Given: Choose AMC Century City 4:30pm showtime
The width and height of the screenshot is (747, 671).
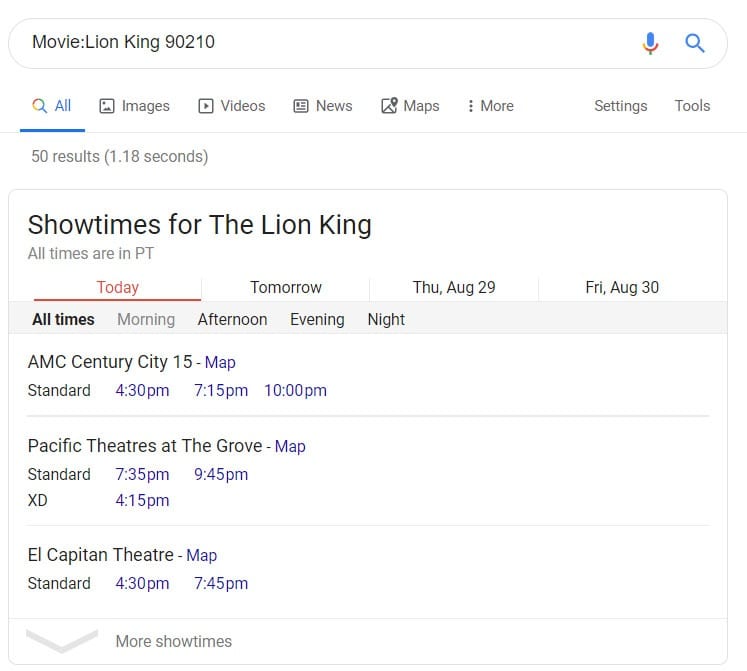Looking at the screenshot, I should point(142,391).
